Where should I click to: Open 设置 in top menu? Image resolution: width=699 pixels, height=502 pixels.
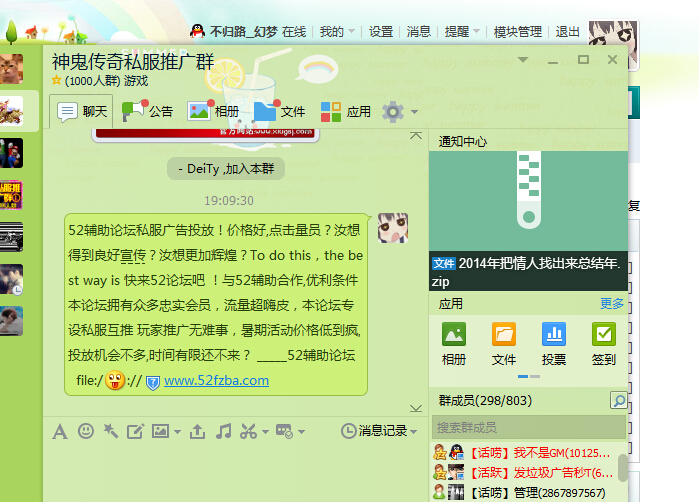pyautogui.click(x=381, y=32)
